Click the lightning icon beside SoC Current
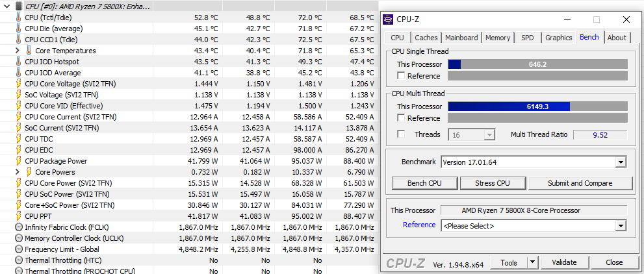644x274 pixels. click(18, 127)
